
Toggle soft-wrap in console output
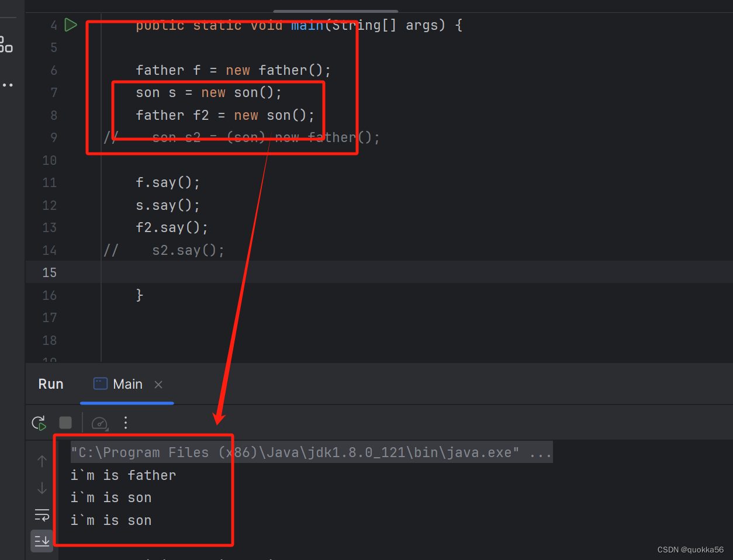[42, 515]
